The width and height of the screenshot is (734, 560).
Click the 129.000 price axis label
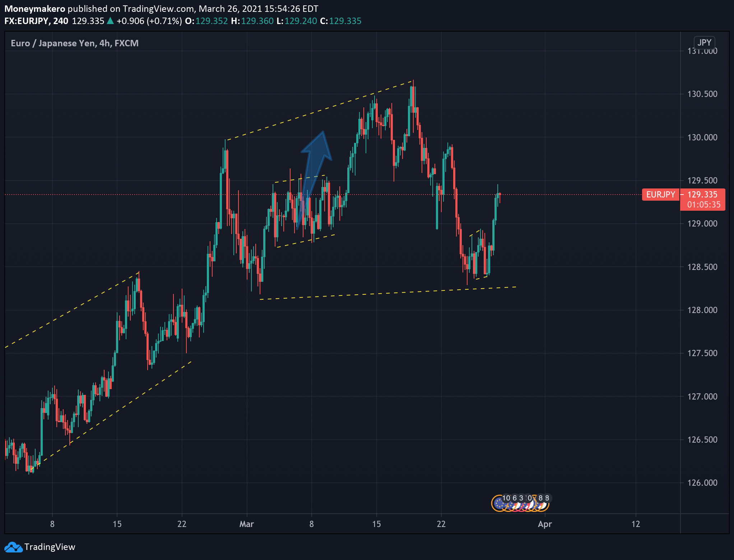pos(702,223)
